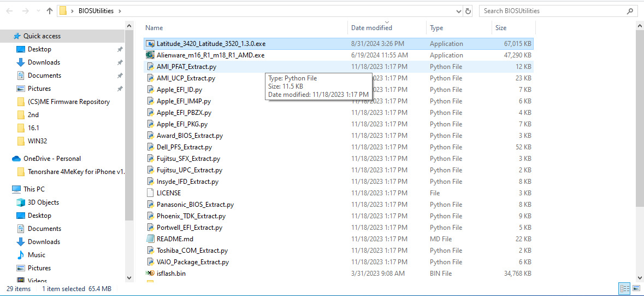Open 3D Objects under This PC

click(x=43, y=202)
